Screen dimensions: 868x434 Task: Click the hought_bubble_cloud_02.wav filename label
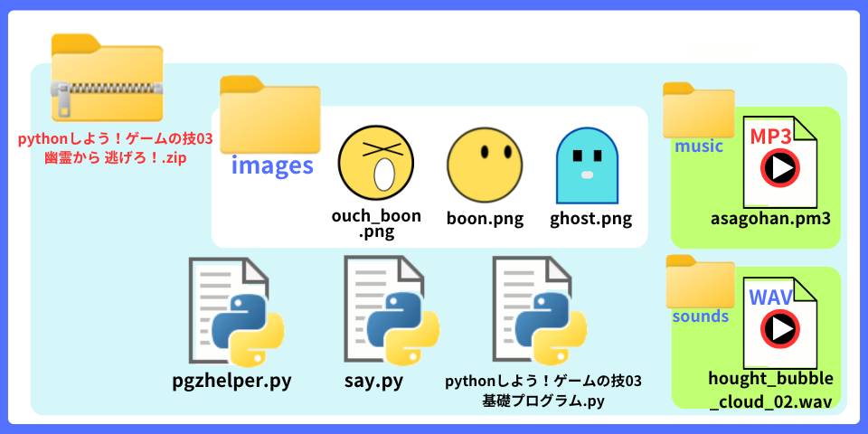[x=771, y=389]
